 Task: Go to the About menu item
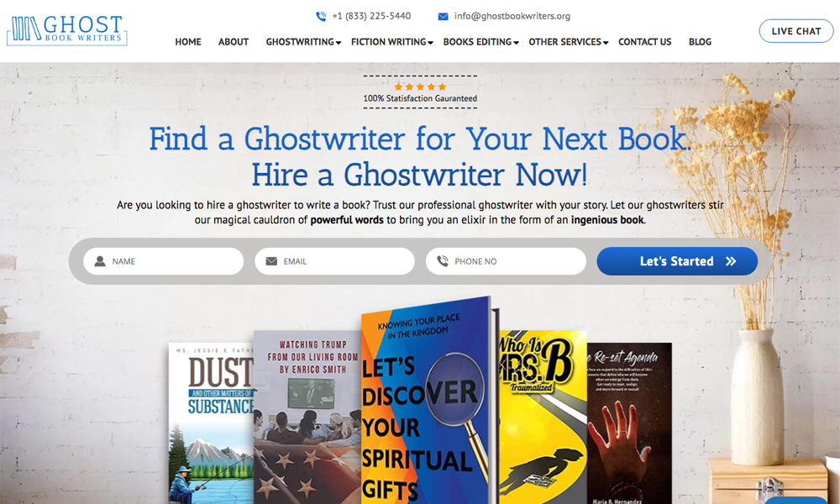point(234,42)
